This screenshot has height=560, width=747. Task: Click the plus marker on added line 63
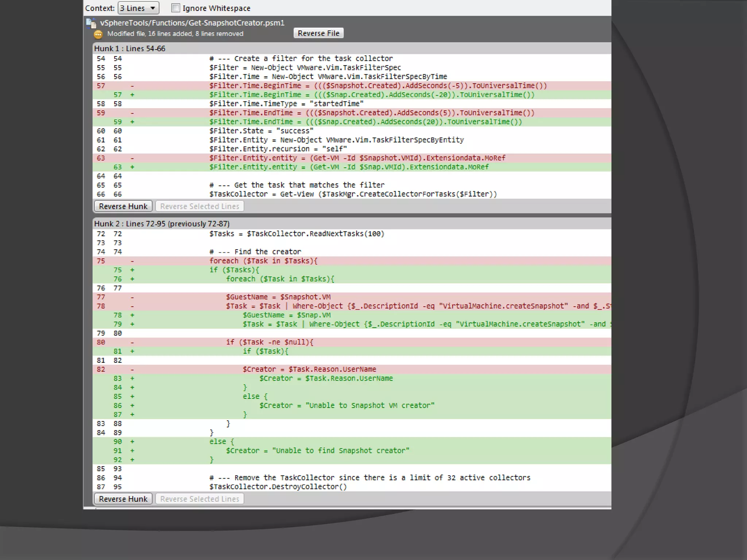tap(132, 167)
